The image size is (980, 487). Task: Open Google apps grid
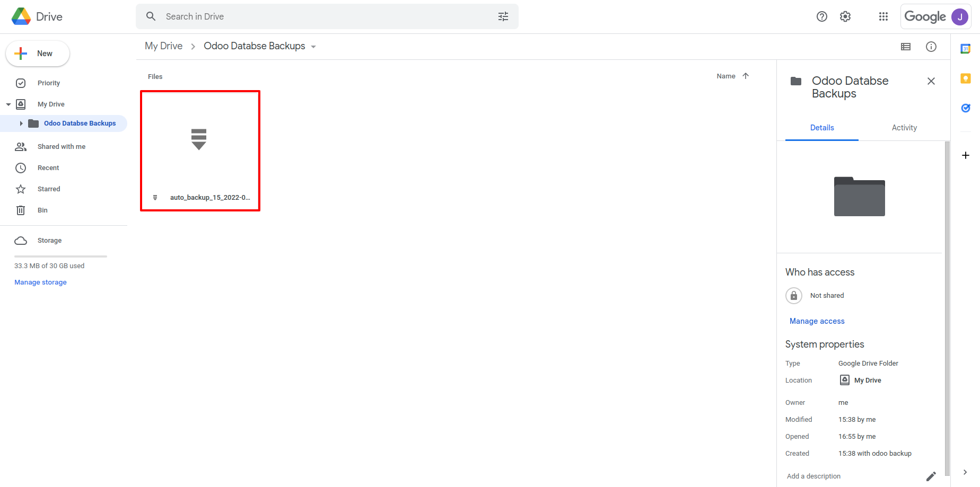click(883, 16)
